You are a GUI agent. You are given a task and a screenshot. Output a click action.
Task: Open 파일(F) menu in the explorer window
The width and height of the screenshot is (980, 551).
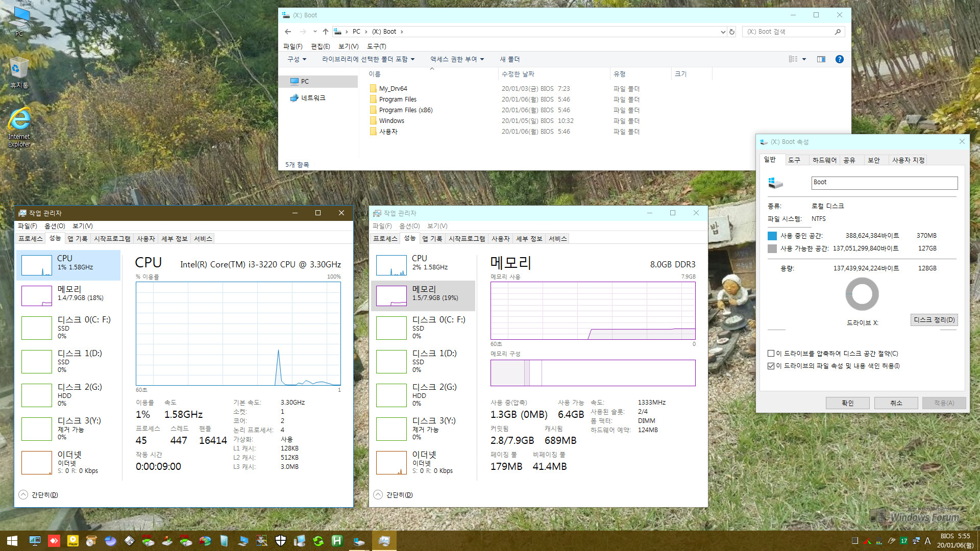[292, 46]
